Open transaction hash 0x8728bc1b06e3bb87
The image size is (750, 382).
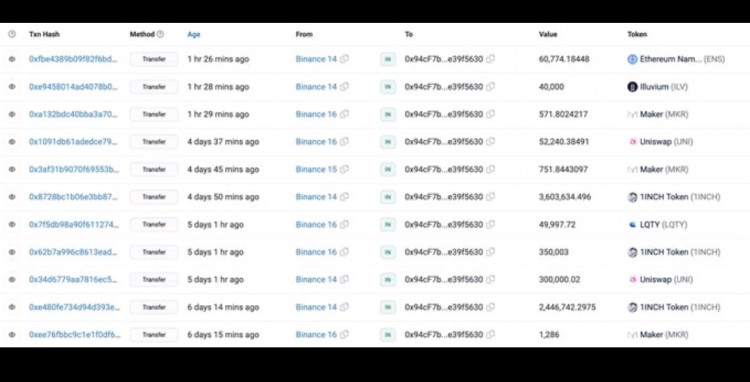(x=73, y=197)
